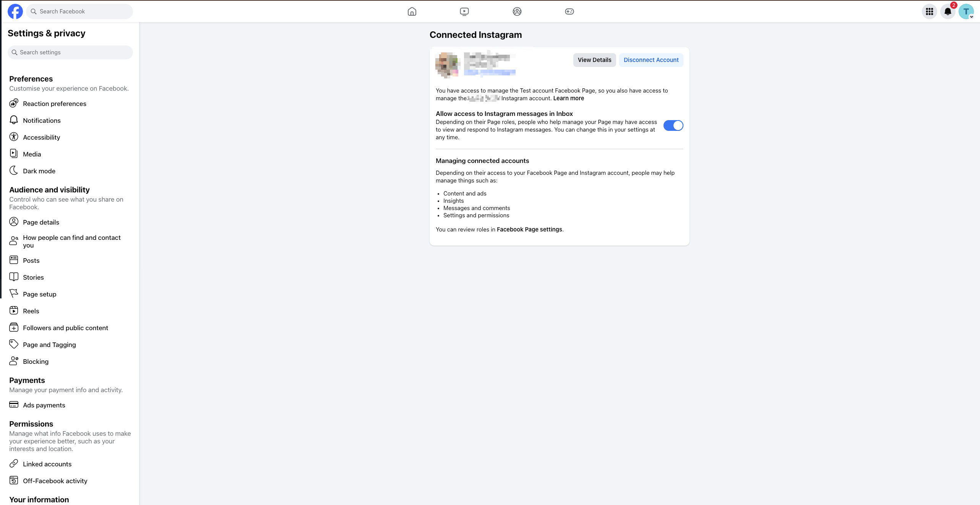
Task: Open the notifications bell icon
Action: (x=948, y=11)
